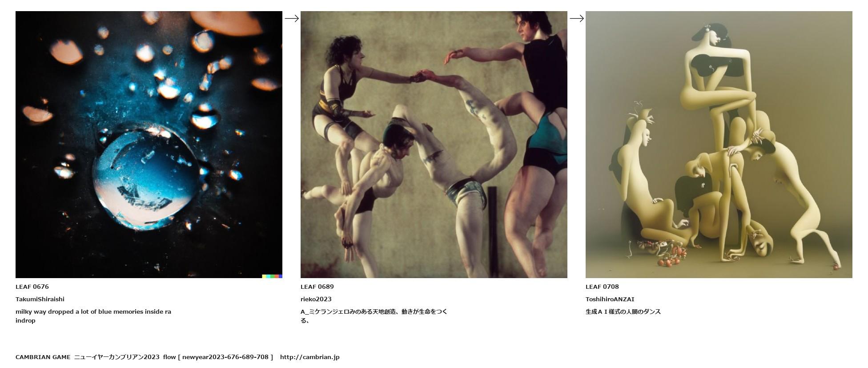This screenshot has width=868, height=368.
Task: Select author name TakumiShiraishi
Action: [40, 299]
